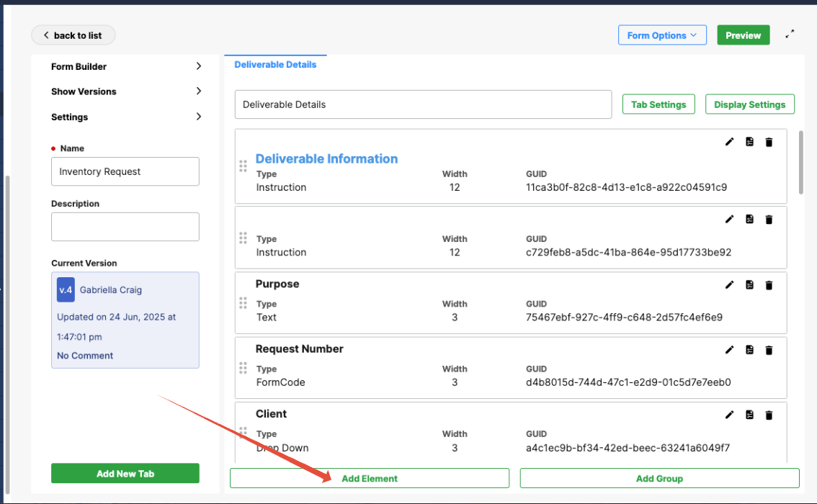Delete the Deliverable Information element
817x504 pixels.
(769, 142)
